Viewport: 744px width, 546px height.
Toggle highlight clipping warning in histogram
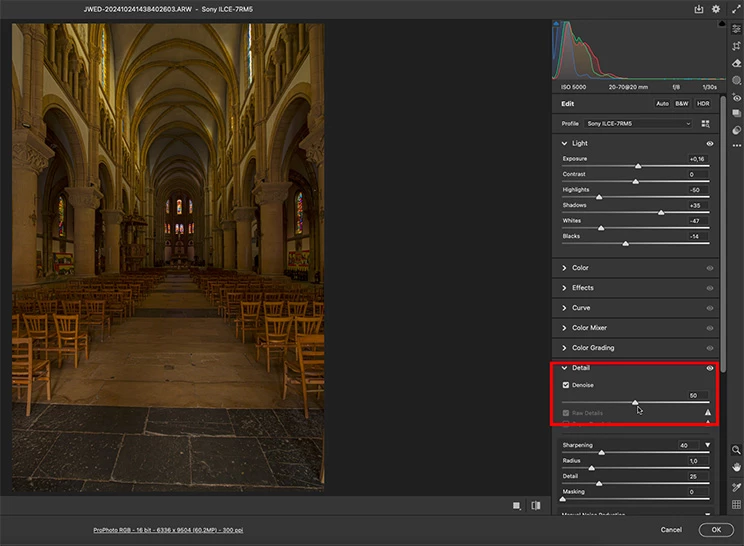(722, 23)
